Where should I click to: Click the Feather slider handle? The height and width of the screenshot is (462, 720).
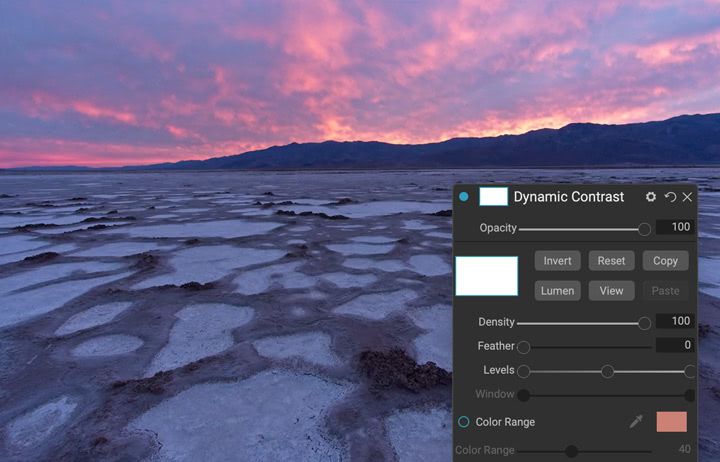[523, 347]
